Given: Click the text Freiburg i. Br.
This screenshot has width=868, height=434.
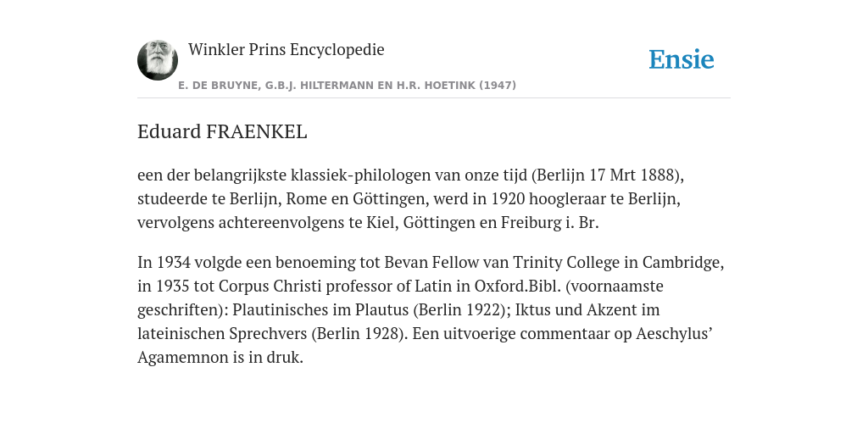Looking at the screenshot, I should click(x=549, y=223).
